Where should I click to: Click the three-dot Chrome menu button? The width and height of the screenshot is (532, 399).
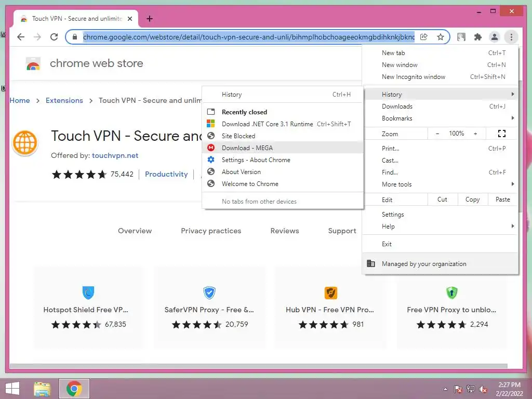click(x=511, y=37)
